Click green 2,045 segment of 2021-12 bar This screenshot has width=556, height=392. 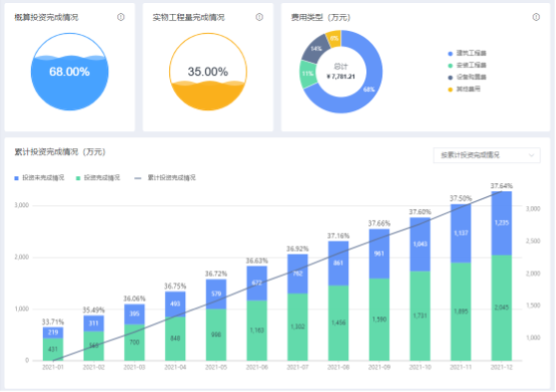[x=501, y=308]
